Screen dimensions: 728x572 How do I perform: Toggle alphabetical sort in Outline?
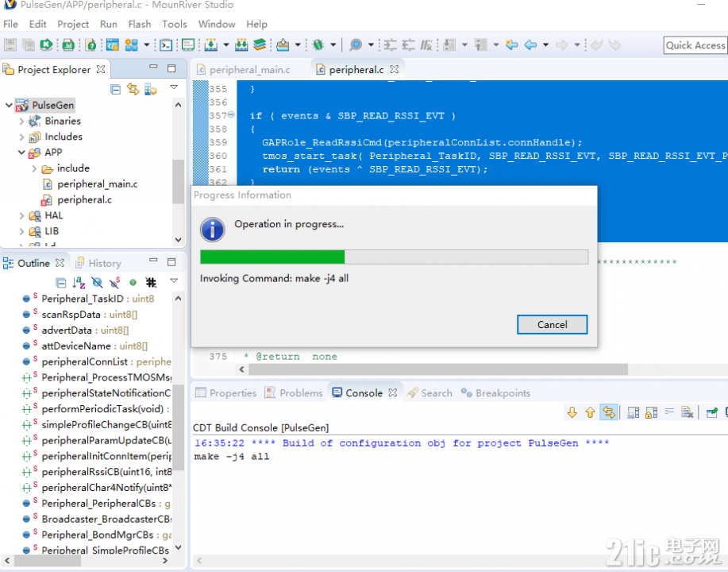coord(79,283)
